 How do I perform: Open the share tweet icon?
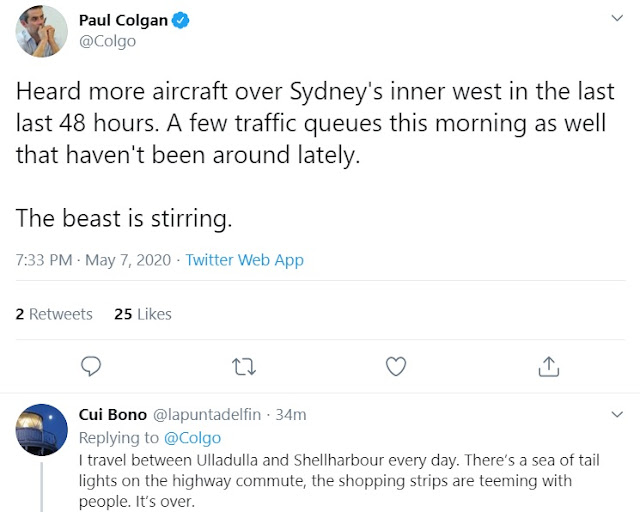[548, 366]
